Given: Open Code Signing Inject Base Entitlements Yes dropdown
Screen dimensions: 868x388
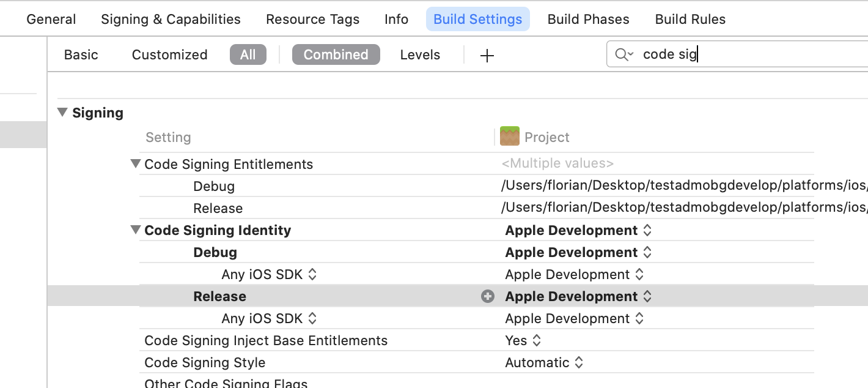Looking at the screenshot, I should (x=523, y=341).
